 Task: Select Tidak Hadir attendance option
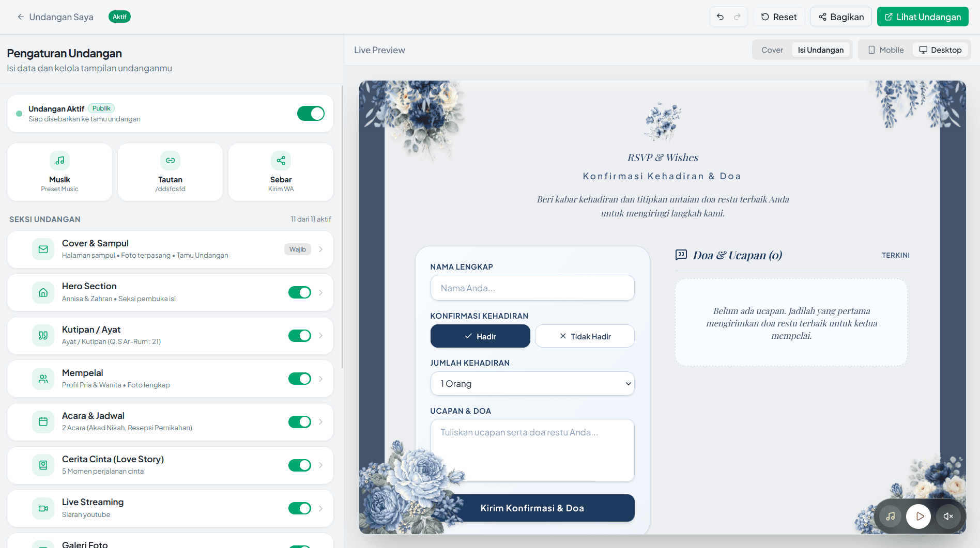[x=585, y=336]
